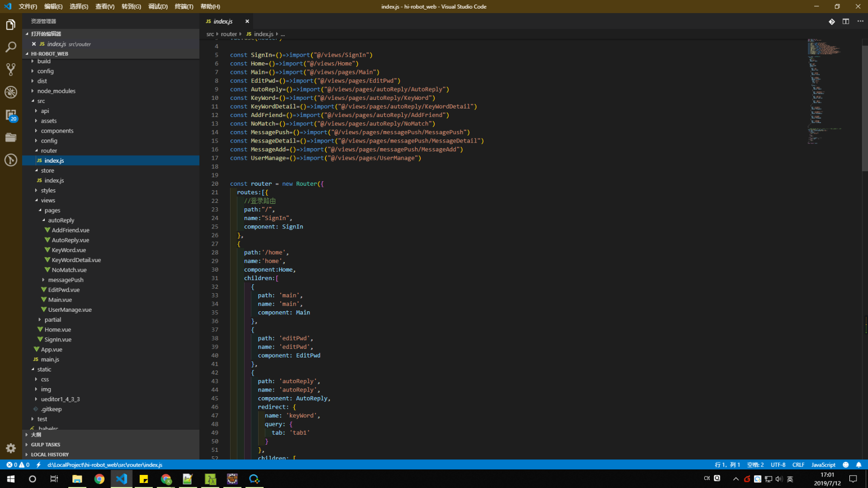Click the taskbar clock showing 17:01
The width and height of the screenshot is (868, 488).
click(x=827, y=479)
